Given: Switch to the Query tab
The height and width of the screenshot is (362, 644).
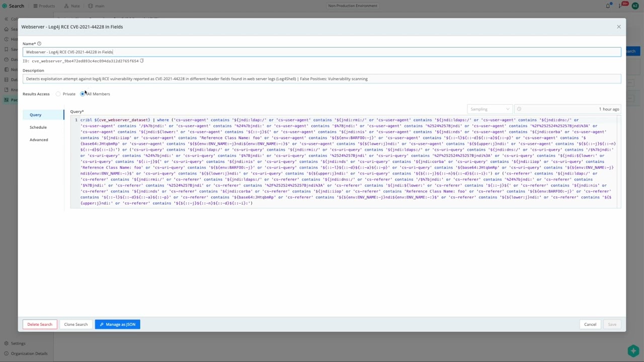Looking at the screenshot, I should (x=35, y=115).
